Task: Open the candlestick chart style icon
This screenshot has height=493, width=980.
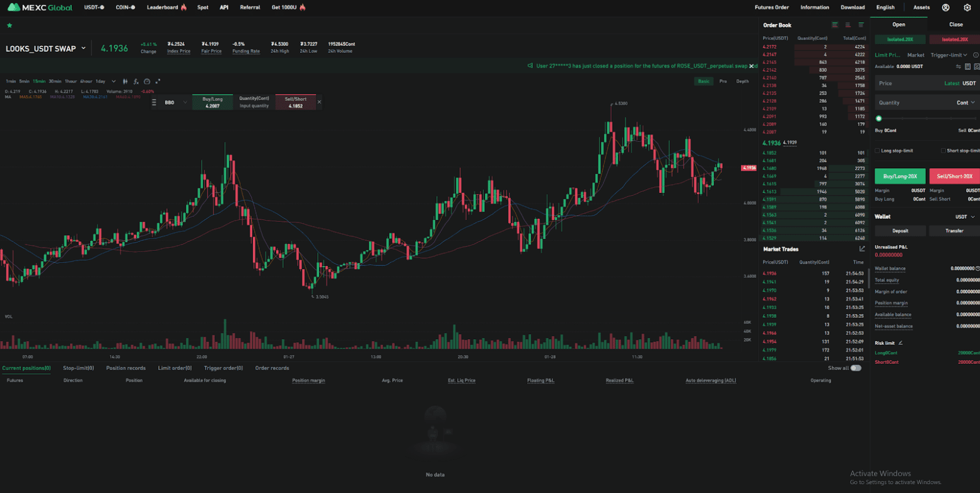Action: coord(125,81)
